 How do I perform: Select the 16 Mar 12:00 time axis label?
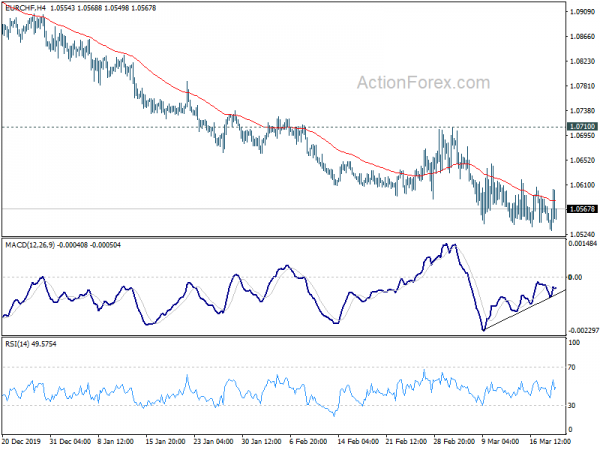click(x=550, y=441)
